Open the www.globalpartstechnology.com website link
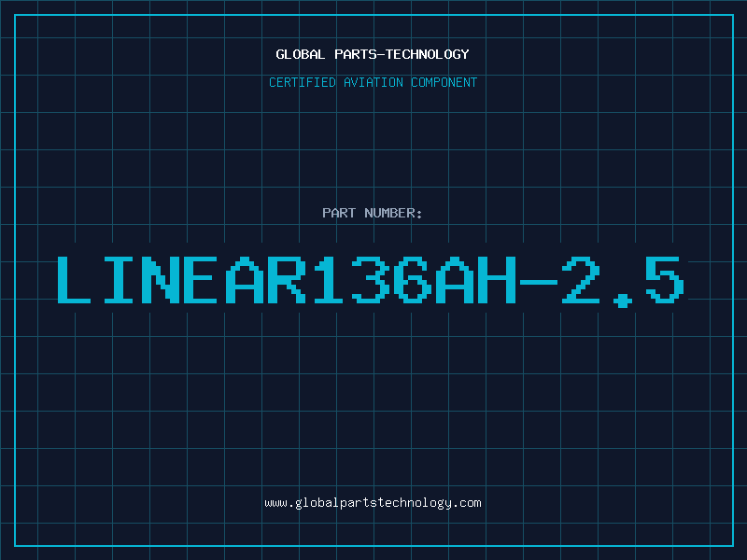Image resolution: width=747 pixels, height=560 pixels. point(373,503)
